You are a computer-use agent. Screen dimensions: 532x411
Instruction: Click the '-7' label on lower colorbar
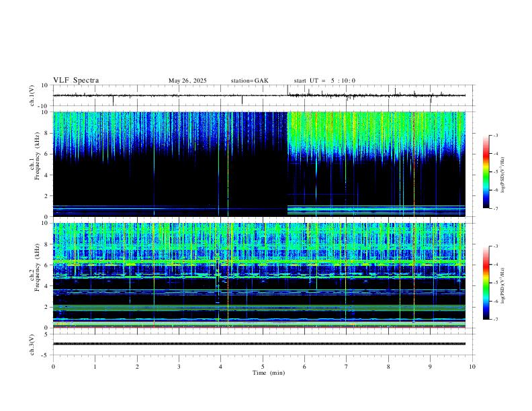(495, 320)
